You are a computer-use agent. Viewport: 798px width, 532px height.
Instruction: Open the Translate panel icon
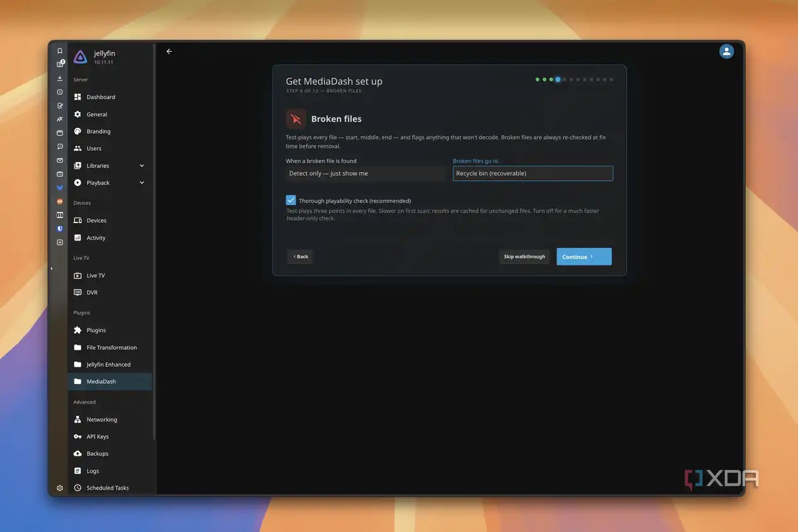pos(60,119)
